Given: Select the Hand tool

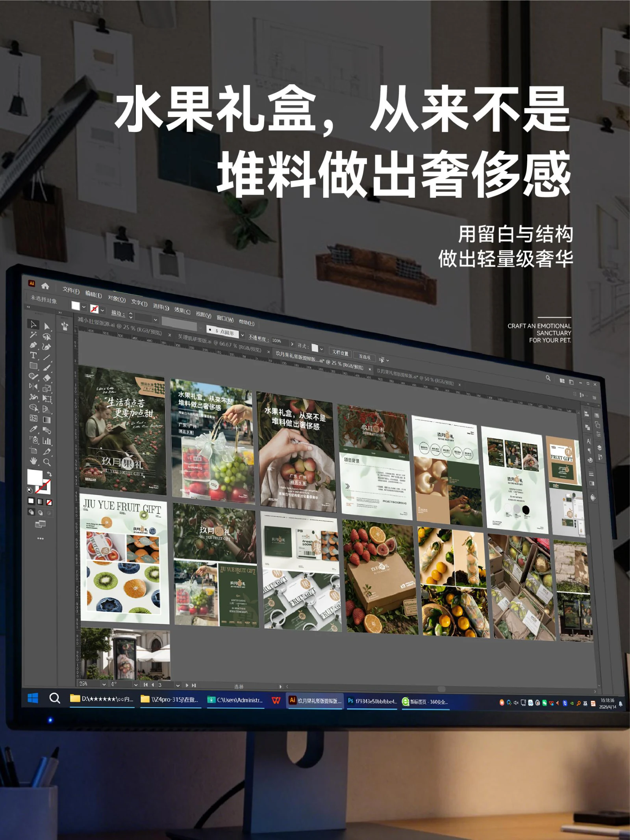Looking at the screenshot, I should click(x=33, y=461).
